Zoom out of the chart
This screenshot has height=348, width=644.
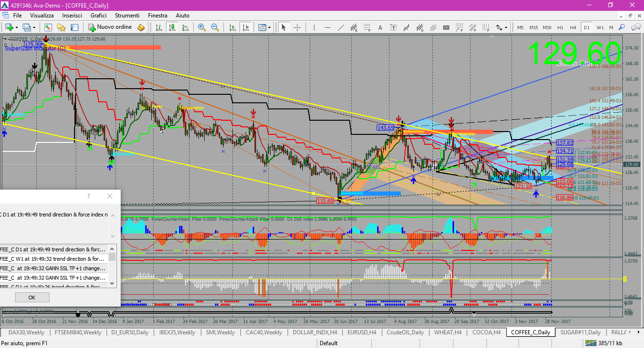[x=215, y=27]
